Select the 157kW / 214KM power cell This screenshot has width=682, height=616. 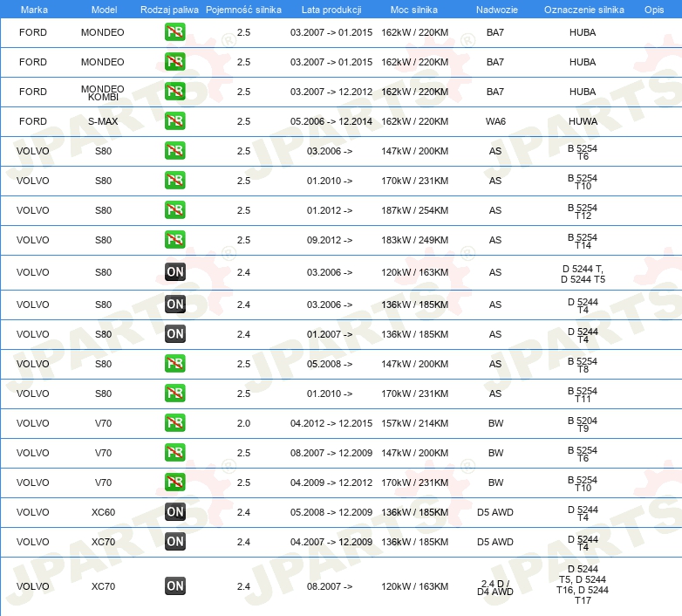pyautogui.click(x=414, y=423)
